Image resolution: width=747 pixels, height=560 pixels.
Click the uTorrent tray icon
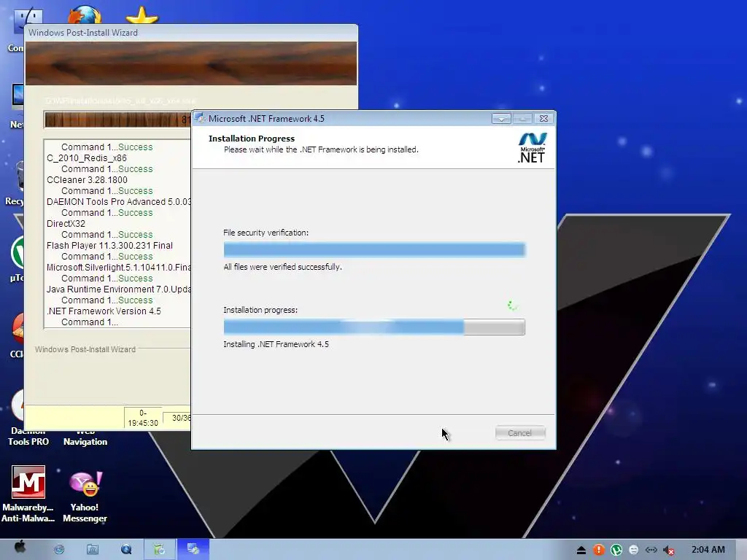tap(616, 550)
